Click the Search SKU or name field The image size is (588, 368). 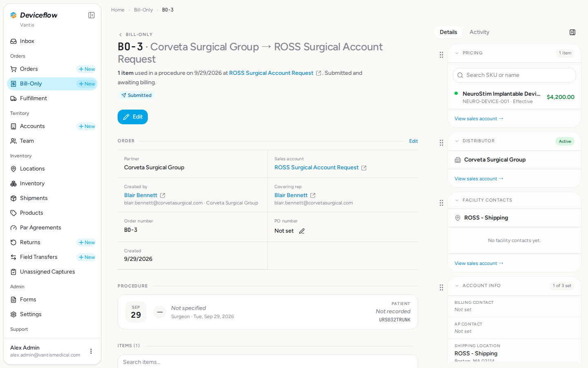(514, 75)
